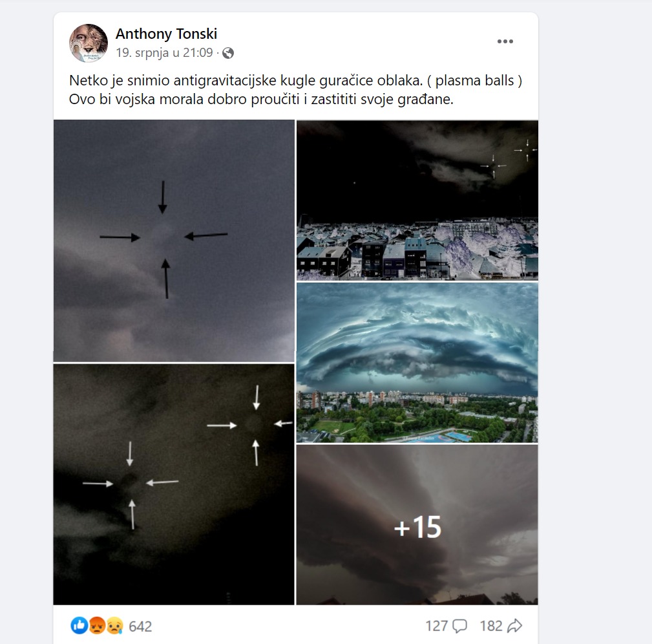Open the +15 more photos tile
652x644 pixels.
(417, 524)
